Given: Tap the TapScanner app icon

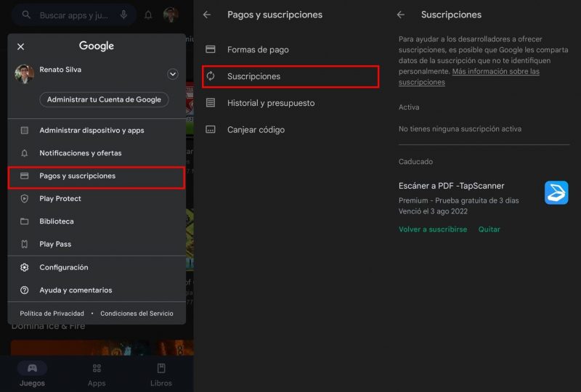Looking at the screenshot, I should [x=556, y=192].
